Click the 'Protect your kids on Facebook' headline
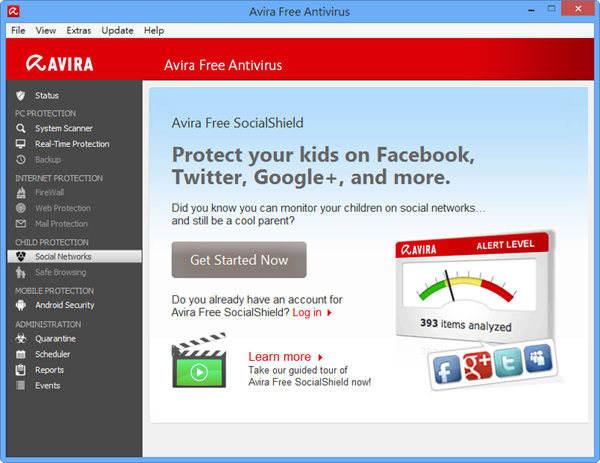 point(323,166)
